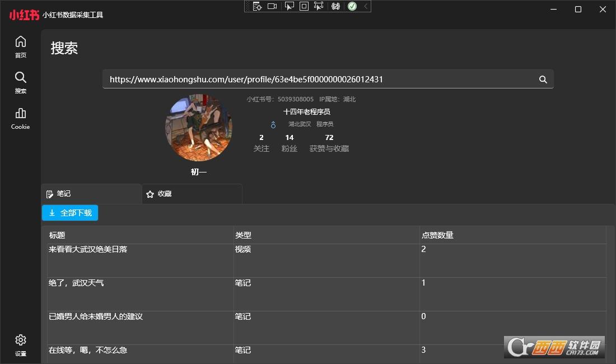The image size is (616, 364).
Task: Click the 小红书号 5039308005 label
Action: click(x=280, y=99)
